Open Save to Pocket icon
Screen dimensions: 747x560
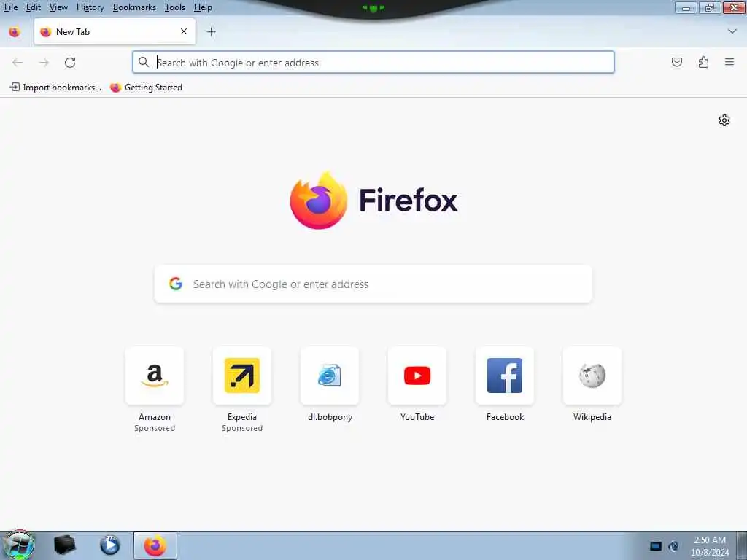coord(676,62)
